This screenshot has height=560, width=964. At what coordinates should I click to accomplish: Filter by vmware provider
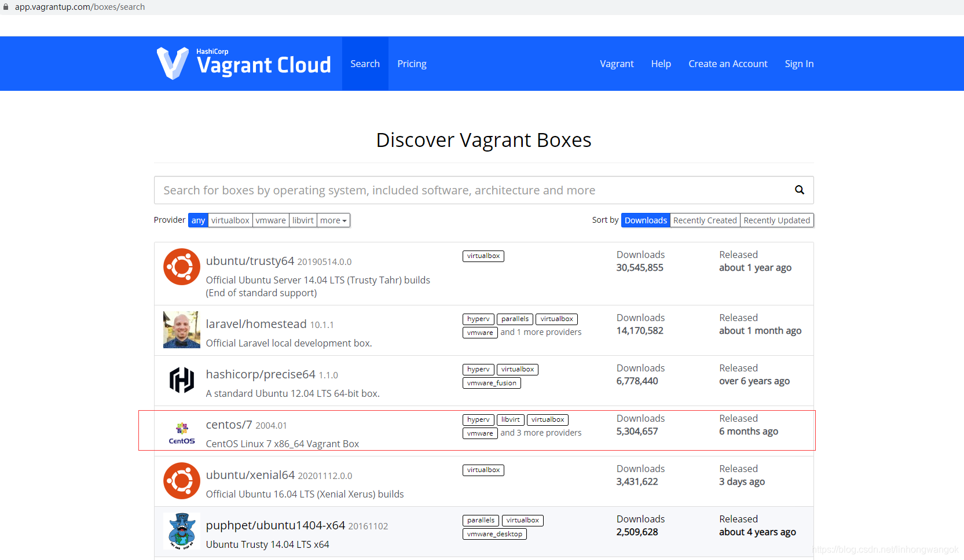coord(271,220)
